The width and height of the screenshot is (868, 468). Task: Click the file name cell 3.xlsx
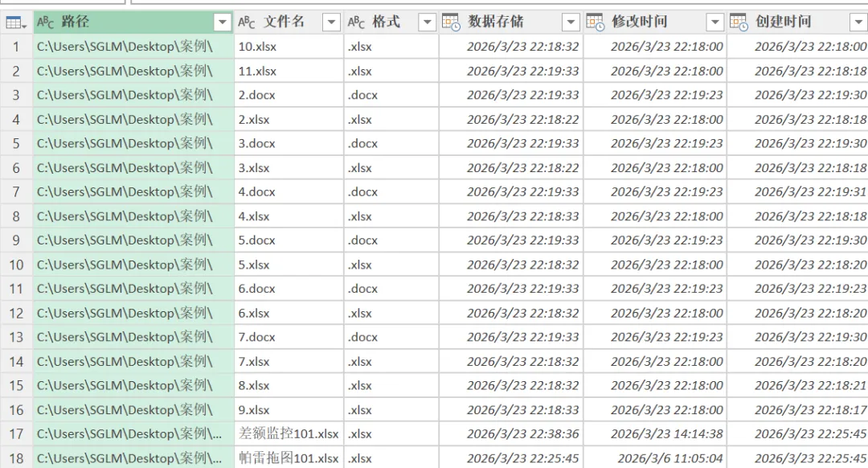[x=289, y=168]
